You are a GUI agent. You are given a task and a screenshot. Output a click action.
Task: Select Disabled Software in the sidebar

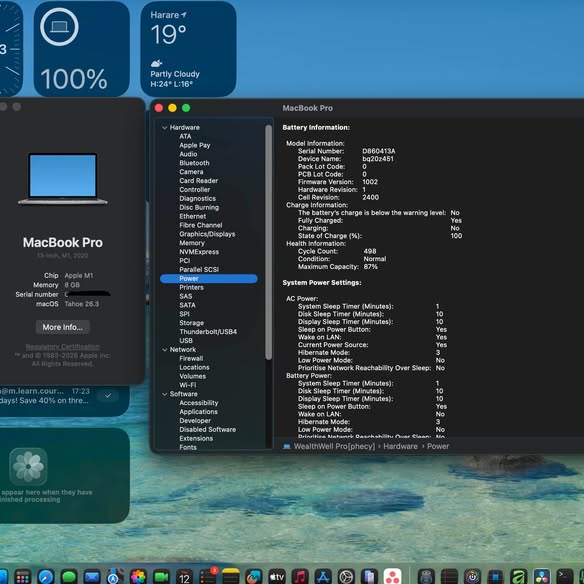tap(207, 429)
